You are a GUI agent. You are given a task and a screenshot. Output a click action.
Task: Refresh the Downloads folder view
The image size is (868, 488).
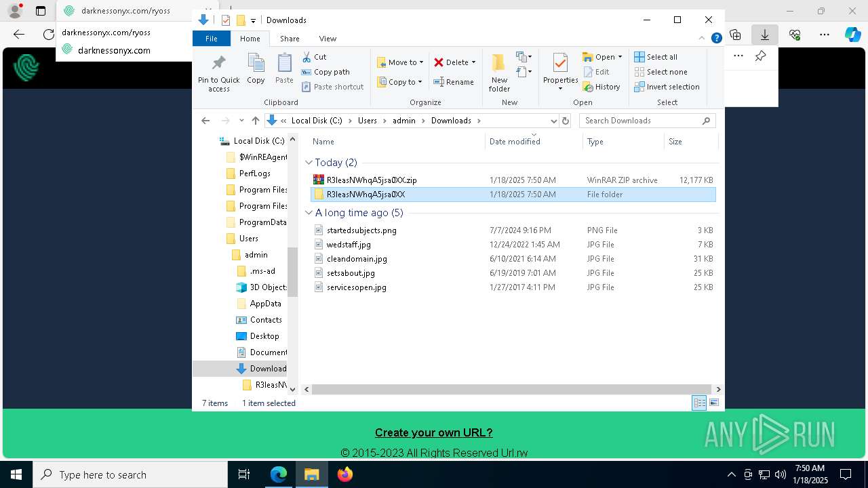pos(566,121)
